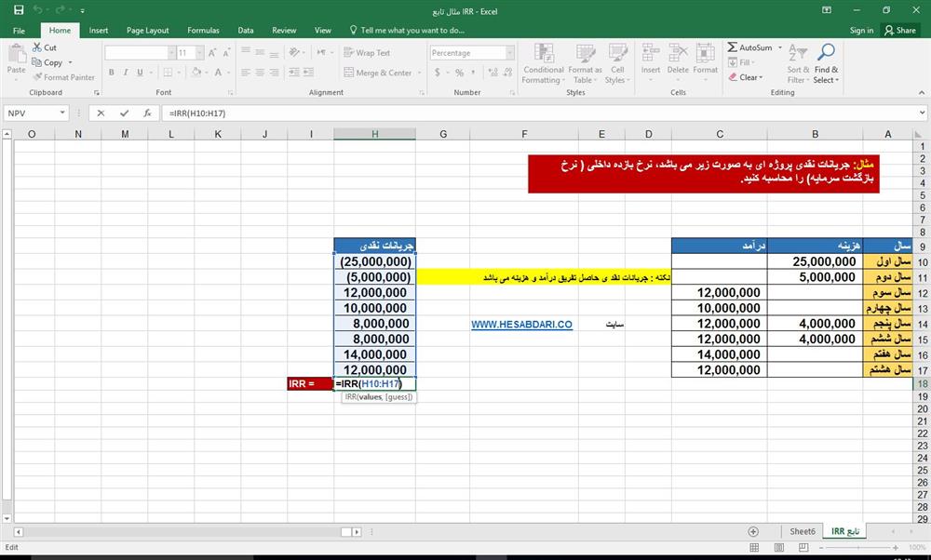Click inside the formula bar

(x=279, y=112)
